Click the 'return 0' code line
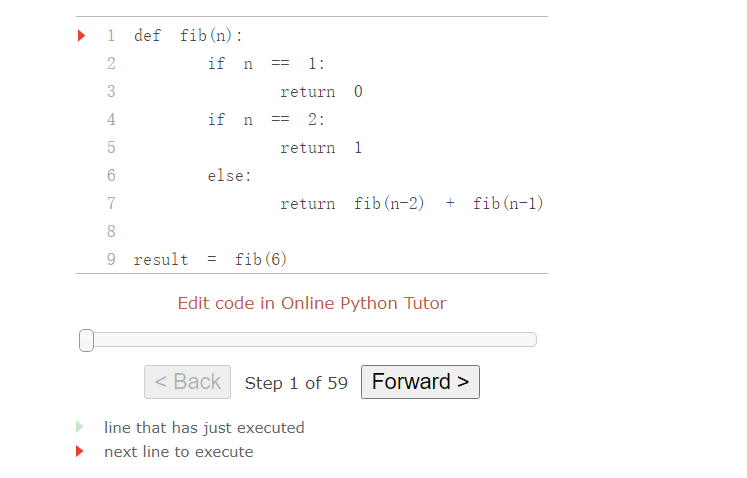This screenshot has width=747, height=478. [x=322, y=92]
